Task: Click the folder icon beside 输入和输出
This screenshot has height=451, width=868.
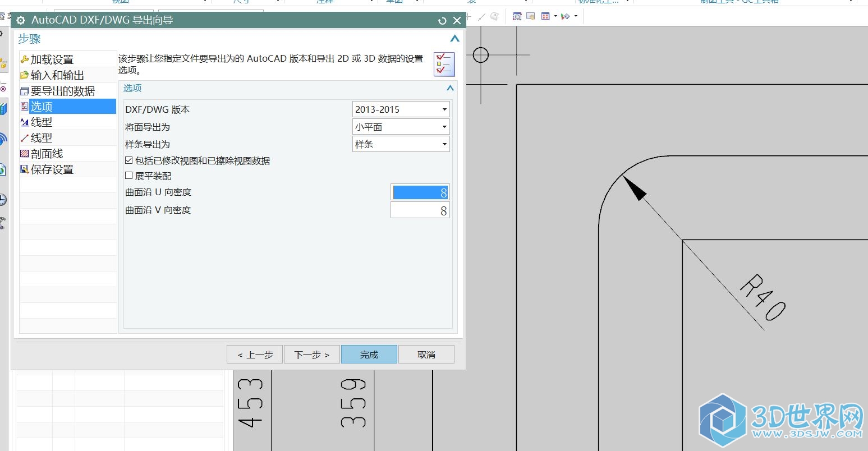Action: pyautogui.click(x=24, y=75)
